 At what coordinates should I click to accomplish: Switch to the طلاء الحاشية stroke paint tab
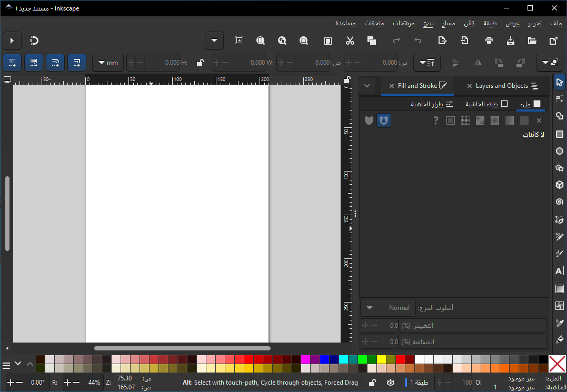click(486, 104)
